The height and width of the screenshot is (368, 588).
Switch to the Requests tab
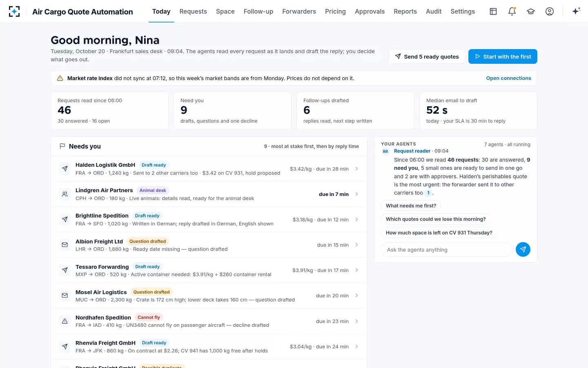(x=193, y=11)
